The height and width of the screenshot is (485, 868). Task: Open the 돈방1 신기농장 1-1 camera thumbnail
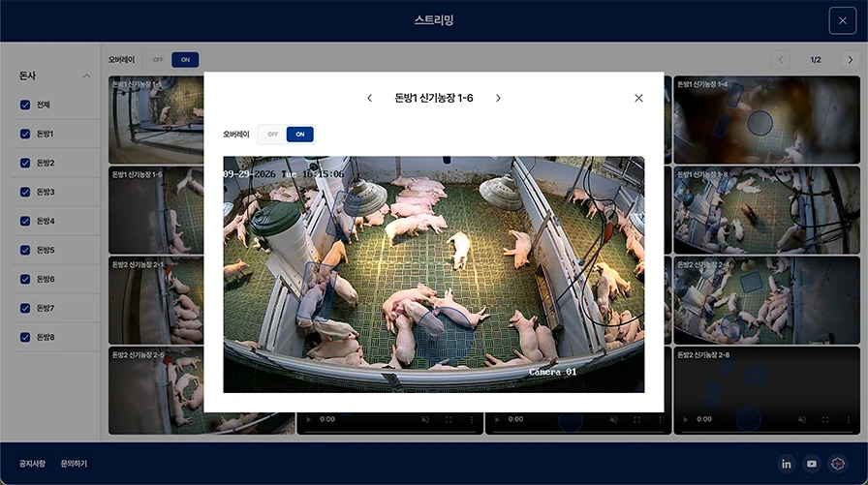click(x=156, y=120)
